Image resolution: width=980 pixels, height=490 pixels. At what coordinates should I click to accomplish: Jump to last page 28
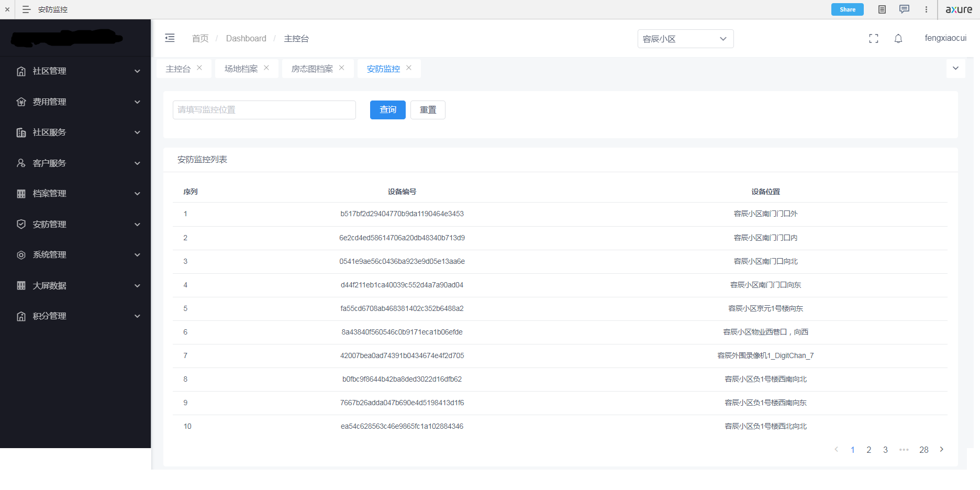coord(924,450)
